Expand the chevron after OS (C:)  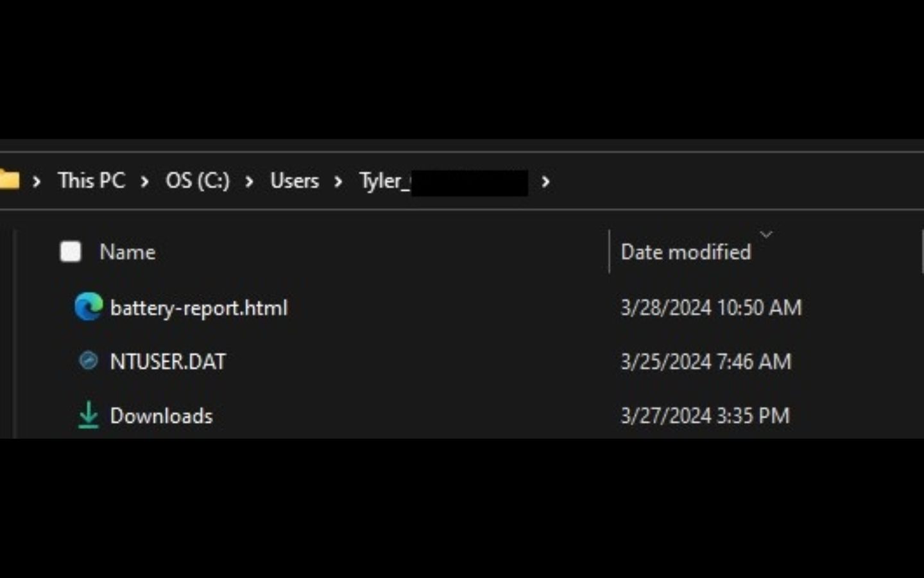250,182
